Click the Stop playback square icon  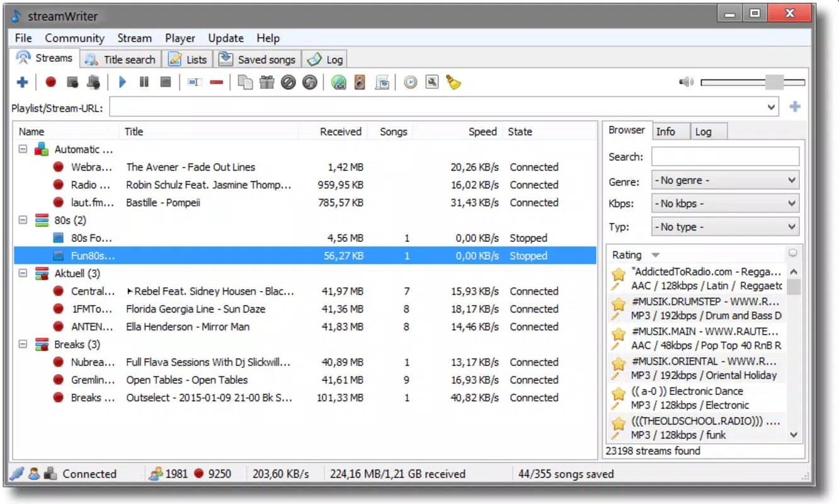point(166,82)
